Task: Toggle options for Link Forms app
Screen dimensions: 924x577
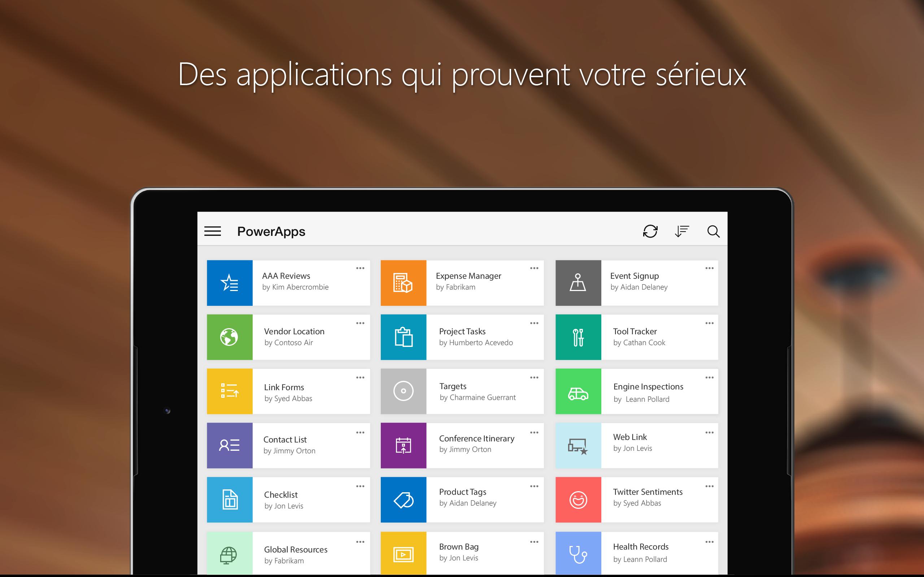Action: pyautogui.click(x=360, y=378)
